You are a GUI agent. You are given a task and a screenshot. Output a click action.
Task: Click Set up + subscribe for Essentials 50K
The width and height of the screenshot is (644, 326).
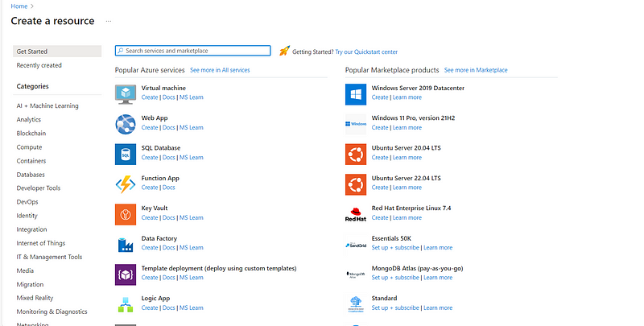(395, 248)
